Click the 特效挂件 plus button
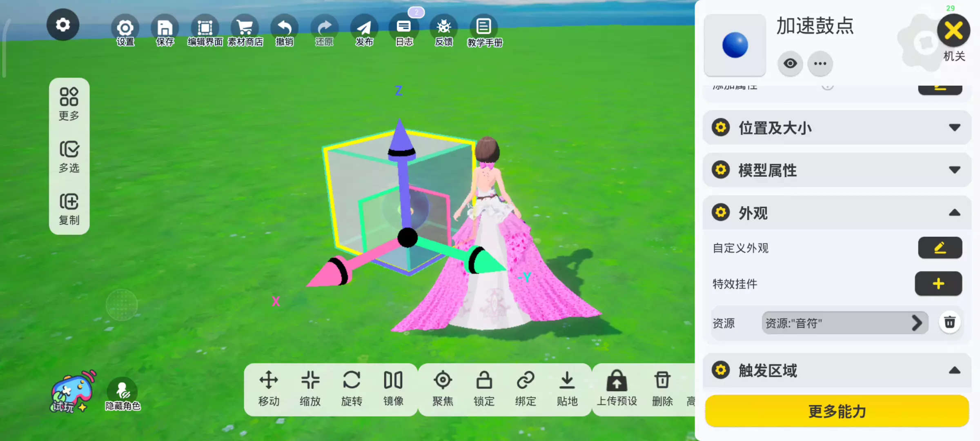 [938, 284]
